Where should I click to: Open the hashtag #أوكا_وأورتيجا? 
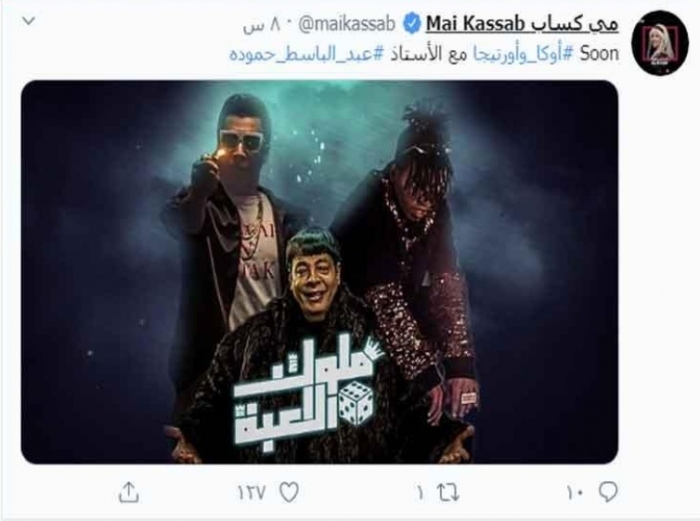point(521,54)
